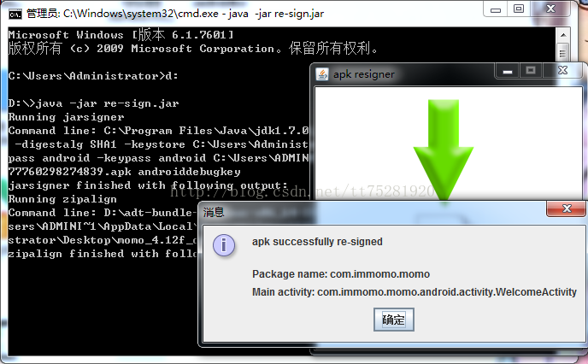Minimize the cmd.exe window
This screenshot has width=588, height=364.
tap(496, 9)
